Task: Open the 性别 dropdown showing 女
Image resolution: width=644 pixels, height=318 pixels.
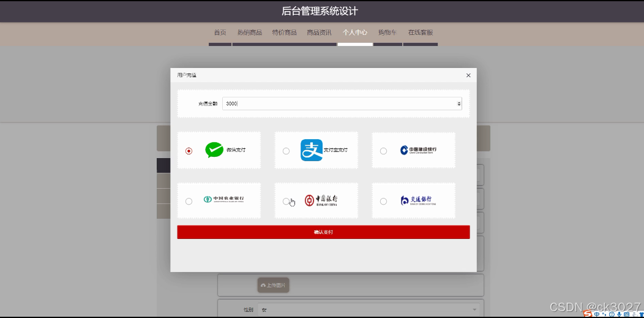Action: click(369, 310)
